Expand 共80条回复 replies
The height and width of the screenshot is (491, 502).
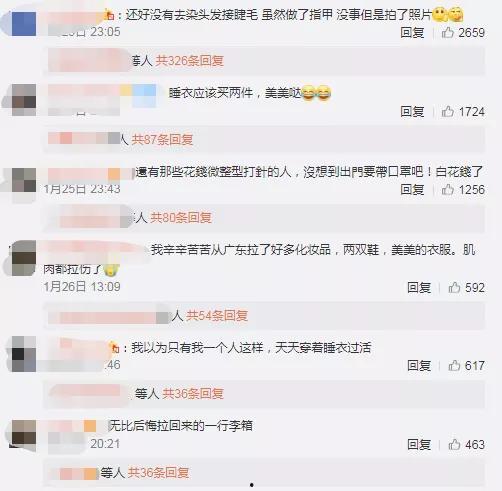tap(181, 218)
